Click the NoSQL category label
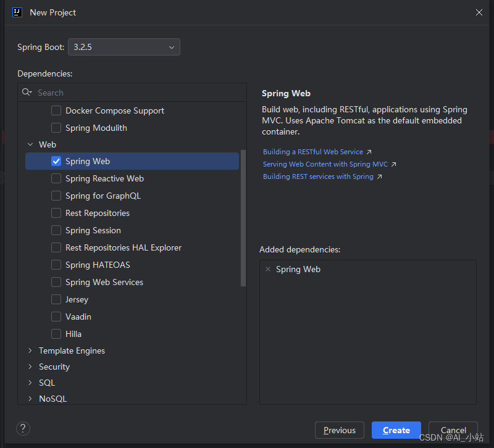The image size is (494, 448). (x=52, y=399)
